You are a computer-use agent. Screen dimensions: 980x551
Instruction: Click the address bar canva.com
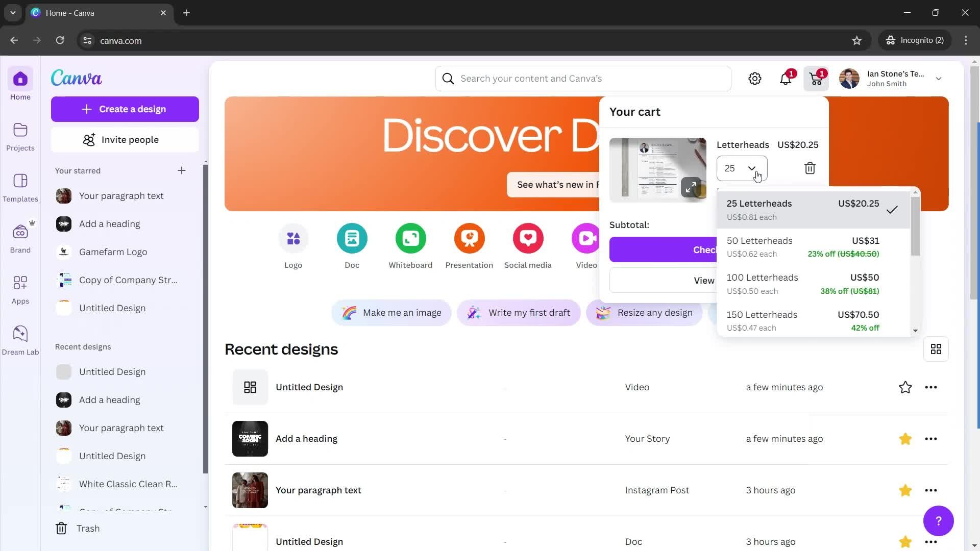(x=121, y=41)
